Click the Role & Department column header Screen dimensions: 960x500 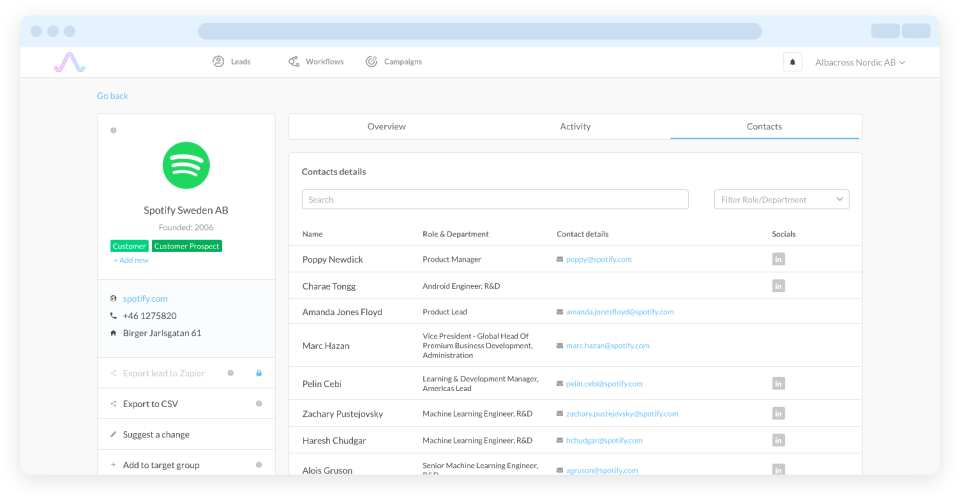click(456, 234)
